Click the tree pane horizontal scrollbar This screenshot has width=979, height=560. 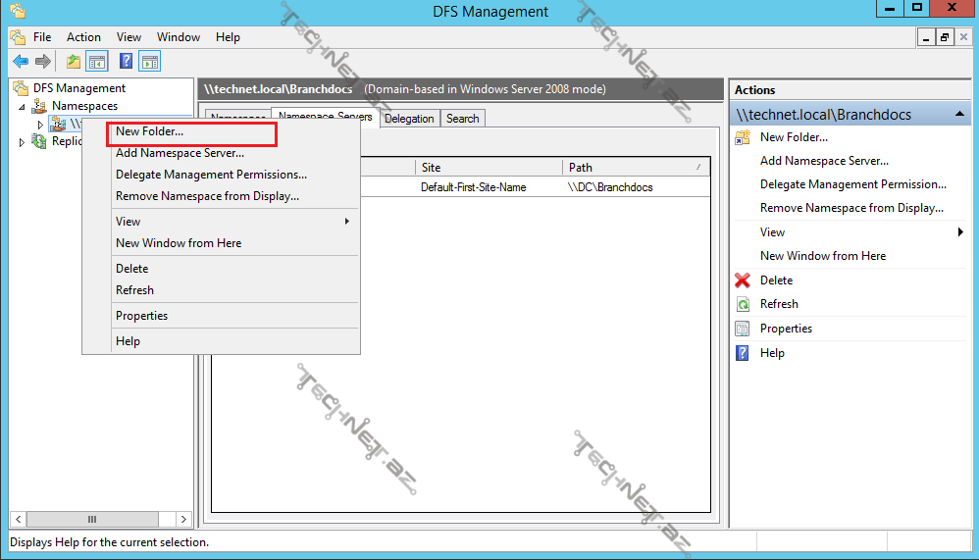pyautogui.click(x=93, y=519)
